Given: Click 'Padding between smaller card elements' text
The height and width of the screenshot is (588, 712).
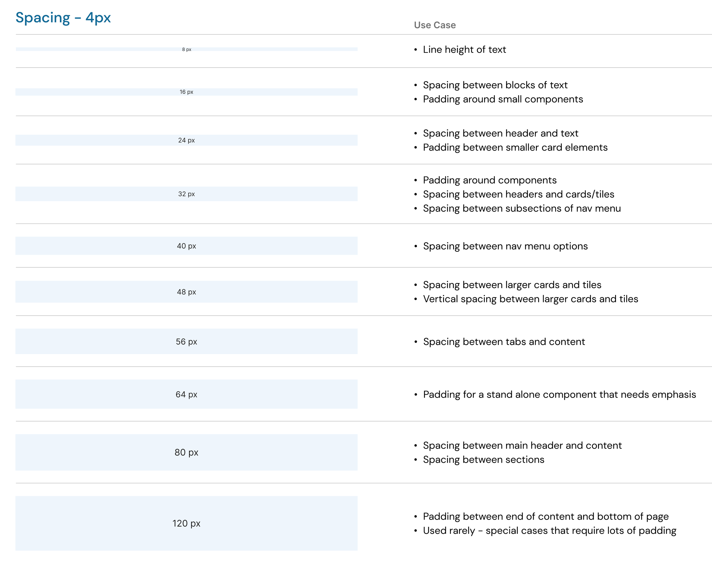Looking at the screenshot, I should (x=515, y=147).
